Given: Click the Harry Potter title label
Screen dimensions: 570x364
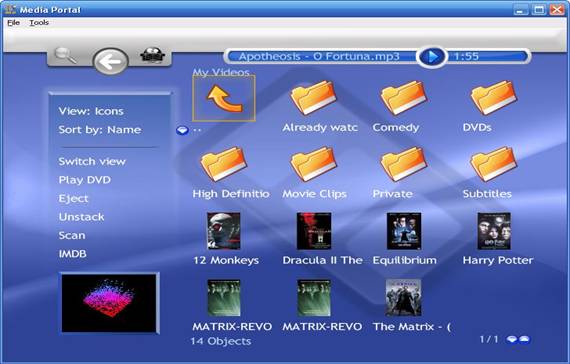Looking at the screenshot, I should click(498, 260).
